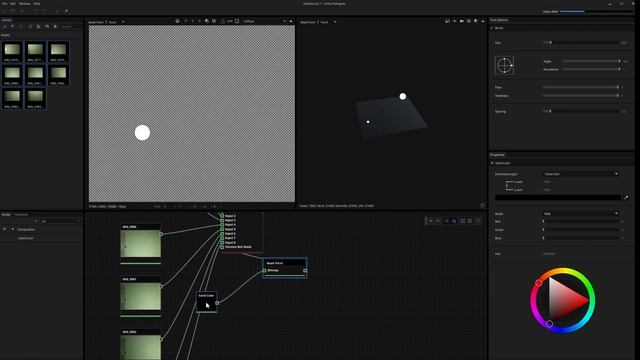Toggle visibility eye of Composition row
Screen dimensions: 640x360
(x=4, y=229)
